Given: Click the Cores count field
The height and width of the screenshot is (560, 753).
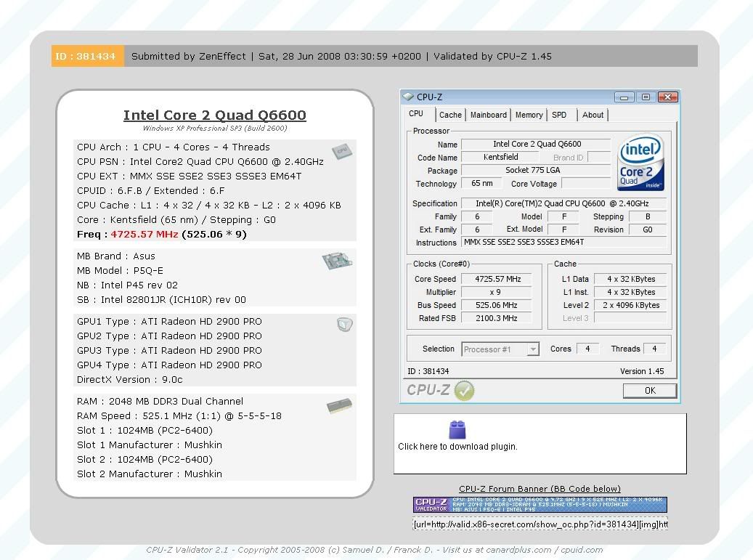Looking at the screenshot, I should [587, 349].
